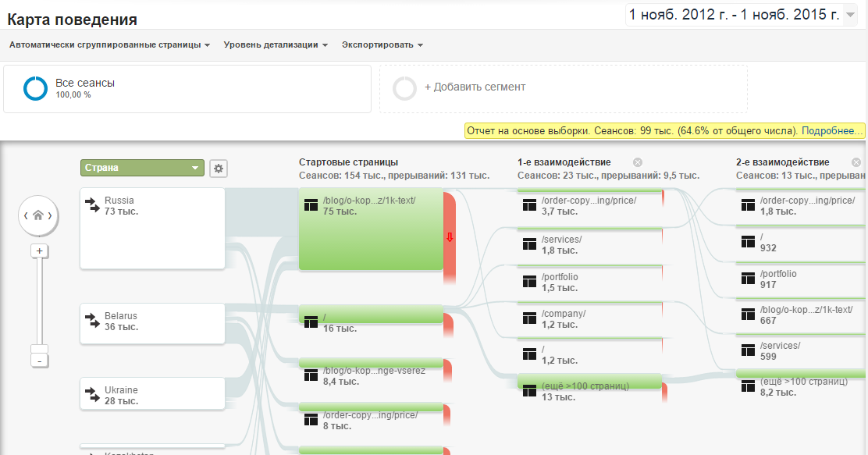Expand the date range picker

(x=850, y=14)
